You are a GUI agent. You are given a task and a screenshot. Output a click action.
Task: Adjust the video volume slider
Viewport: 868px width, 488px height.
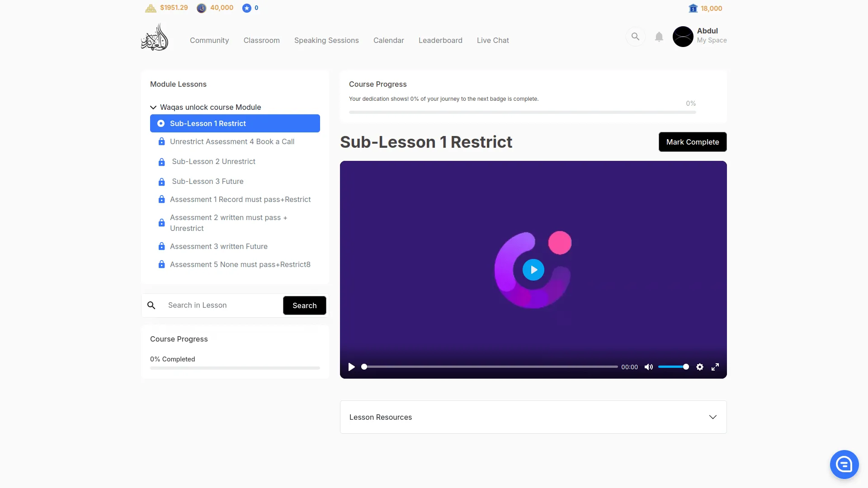point(673,367)
